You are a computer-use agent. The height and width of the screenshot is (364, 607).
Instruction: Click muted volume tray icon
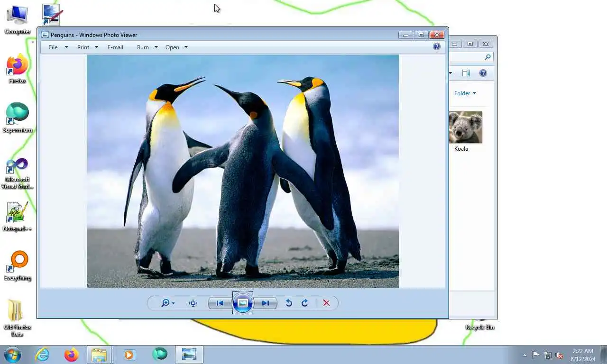[559, 355]
